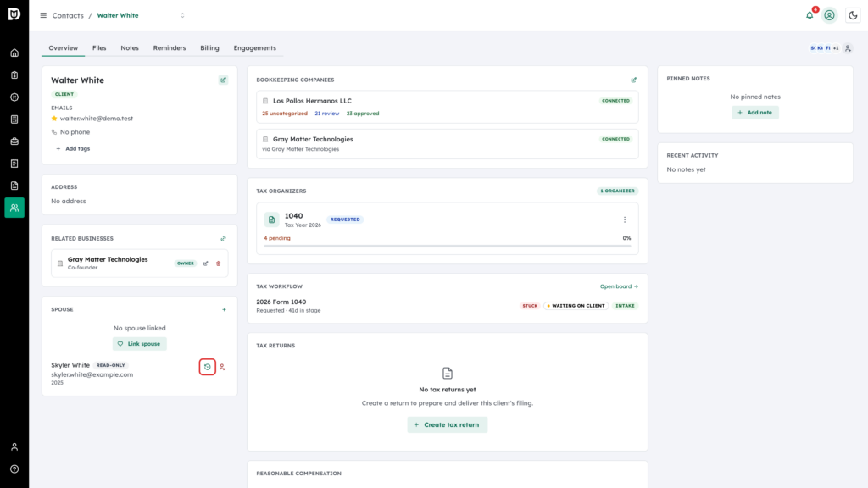Select the highlighted Contacts people icon in sidebar
Viewport: 868px width, 488px height.
(x=14, y=208)
